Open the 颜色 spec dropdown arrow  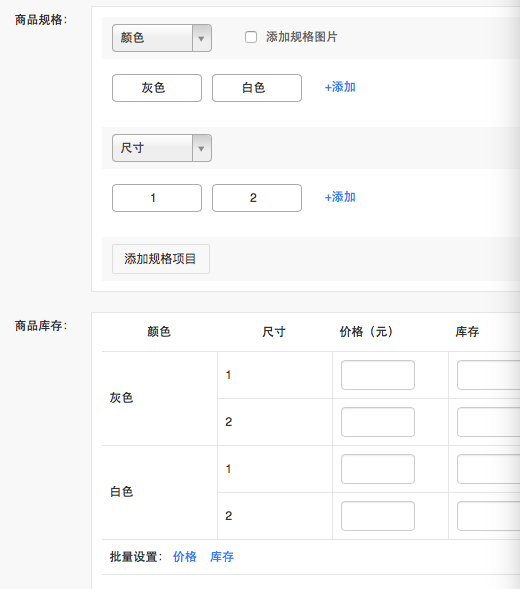tap(202, 38)
